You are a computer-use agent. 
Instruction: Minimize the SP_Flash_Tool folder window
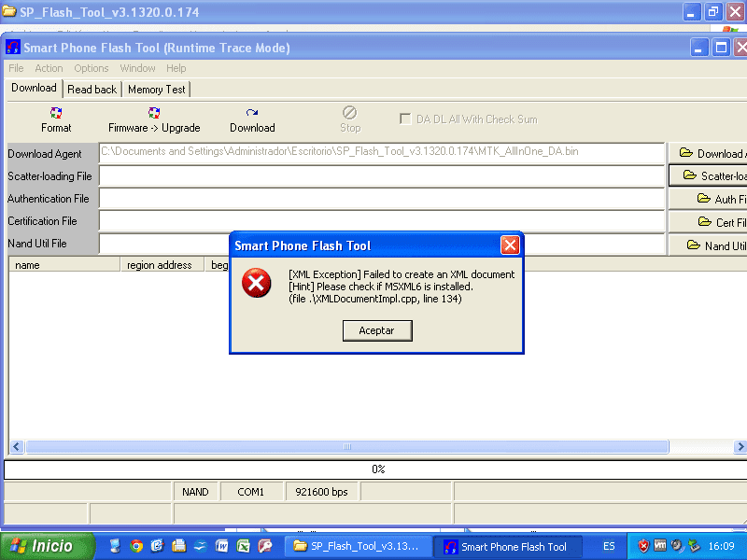[691, 12]
